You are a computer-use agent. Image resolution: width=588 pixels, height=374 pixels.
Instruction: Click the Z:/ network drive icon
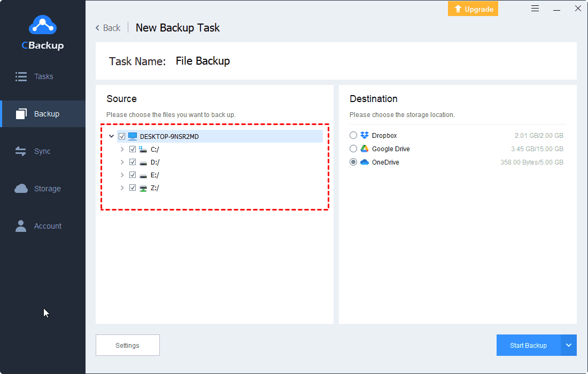click(143, 188)
